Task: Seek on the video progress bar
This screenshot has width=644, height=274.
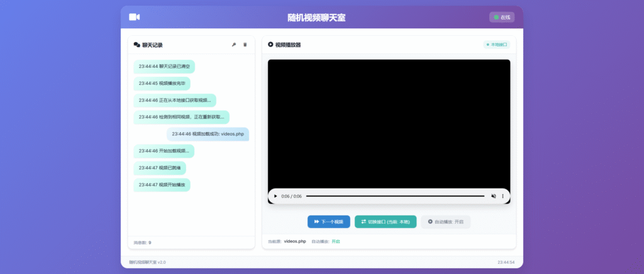Action: [x=395, y=196]
